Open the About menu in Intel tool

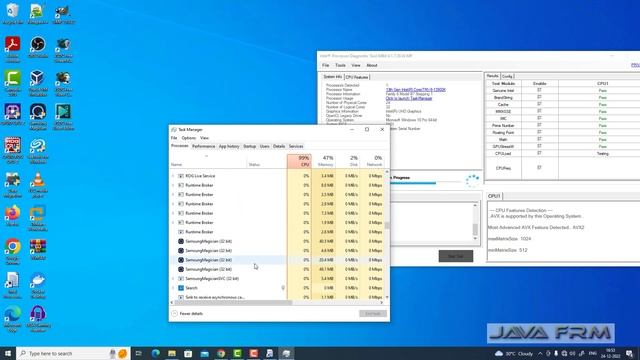pyautogui.click(x=371, y=65)
